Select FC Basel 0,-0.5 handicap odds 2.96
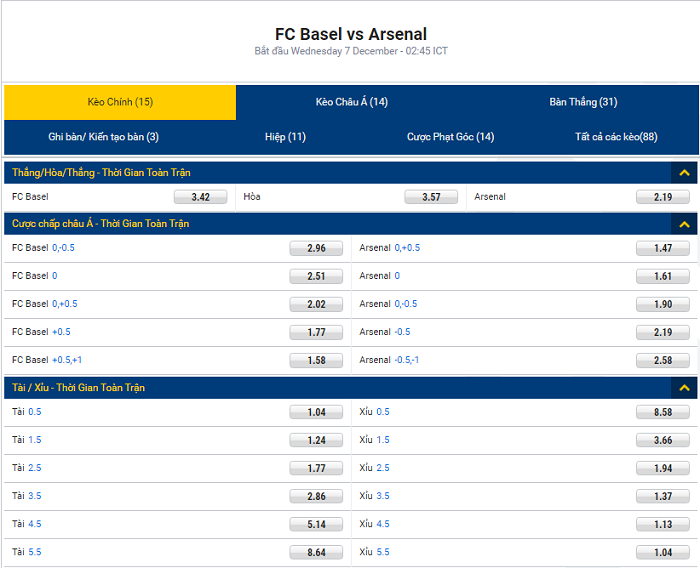700x568 pixels. click(x=316, y=248)
